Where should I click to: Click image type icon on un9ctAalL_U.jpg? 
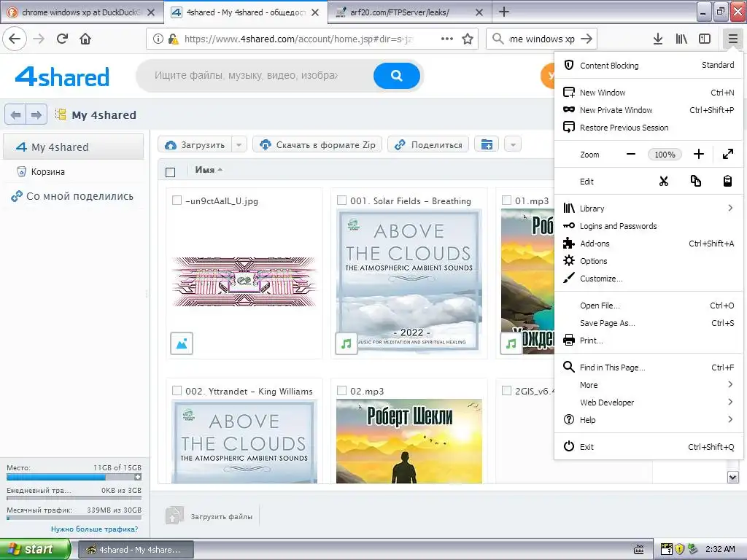coord(182,343)
